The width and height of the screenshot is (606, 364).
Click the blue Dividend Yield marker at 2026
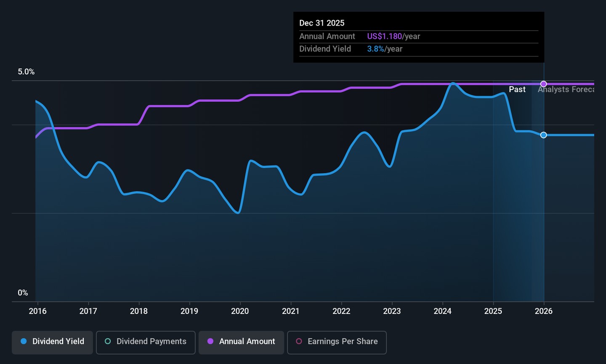[544, 135]
